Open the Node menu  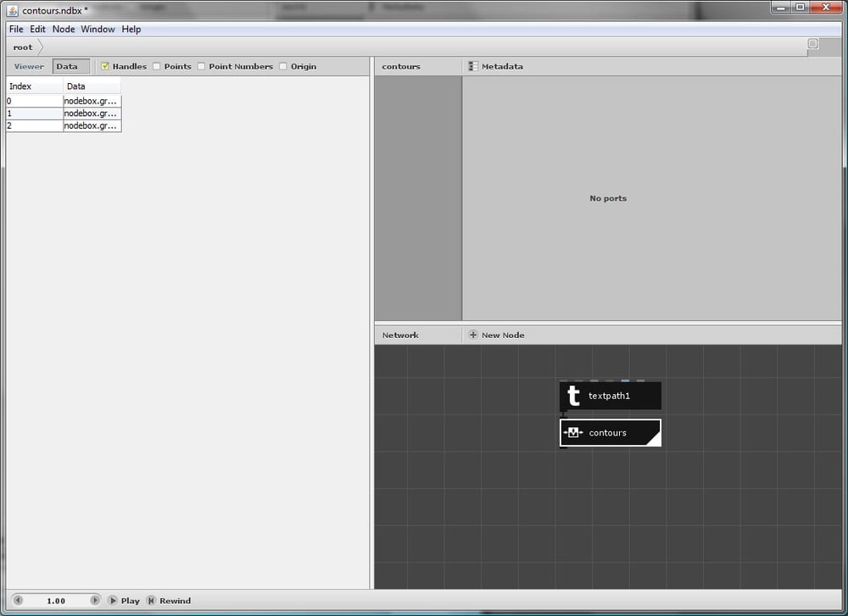64,29
